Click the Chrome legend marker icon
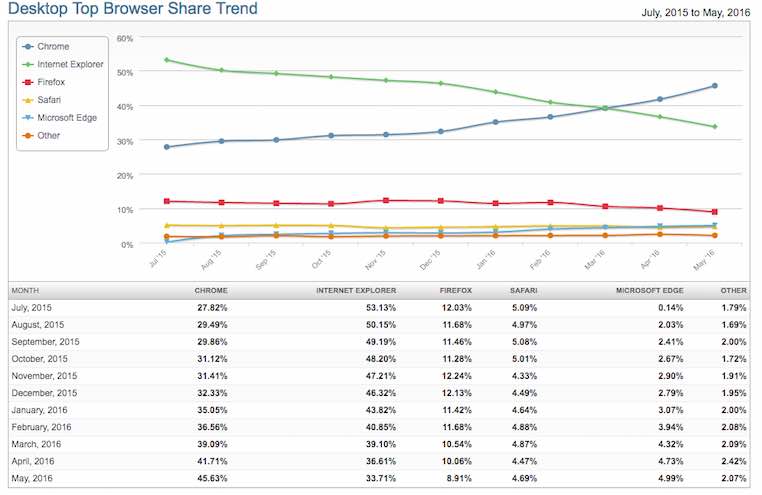 29,47
